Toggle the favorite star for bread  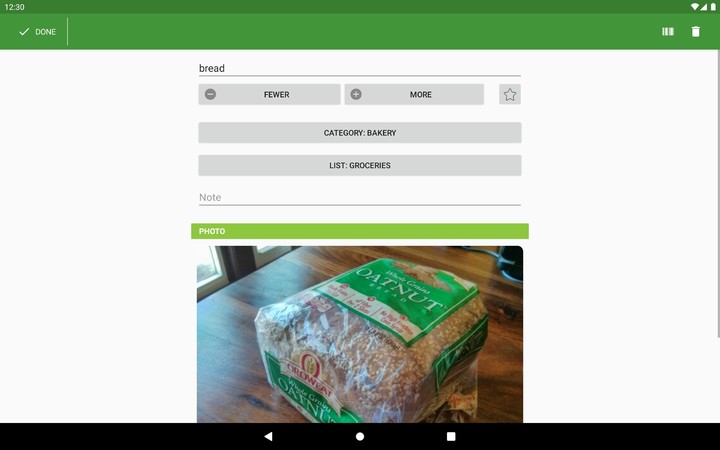pyautogui.click(x=510, y=94)
